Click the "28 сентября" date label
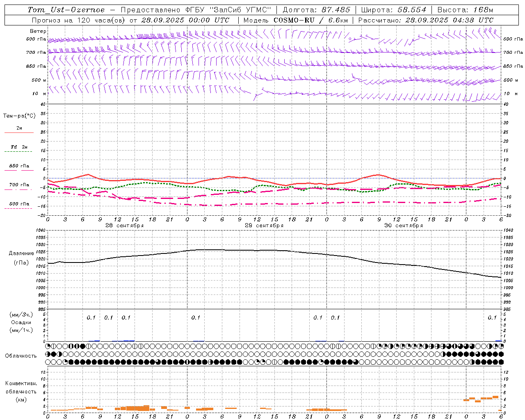The height and width of the screenshot is (420, 525). point(124,226)
